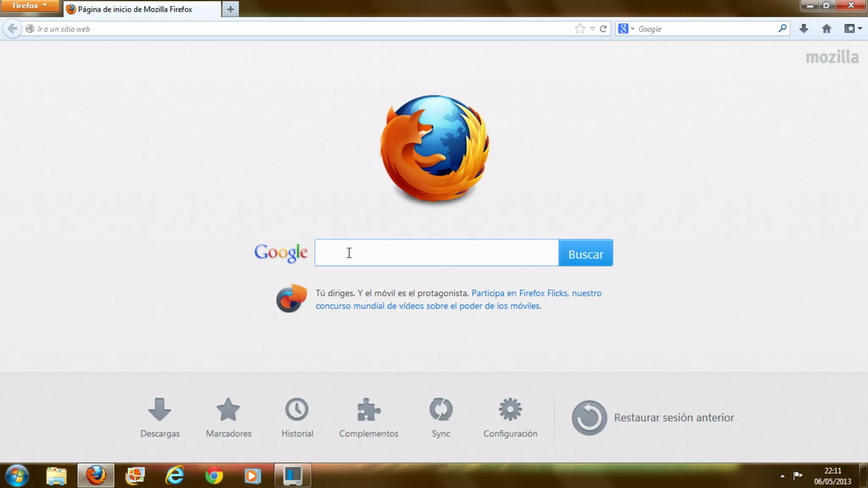Viewport: 868px width, 488px height.
Task: Launch Chrome from the taskbar
Action: tap(214, 476)
